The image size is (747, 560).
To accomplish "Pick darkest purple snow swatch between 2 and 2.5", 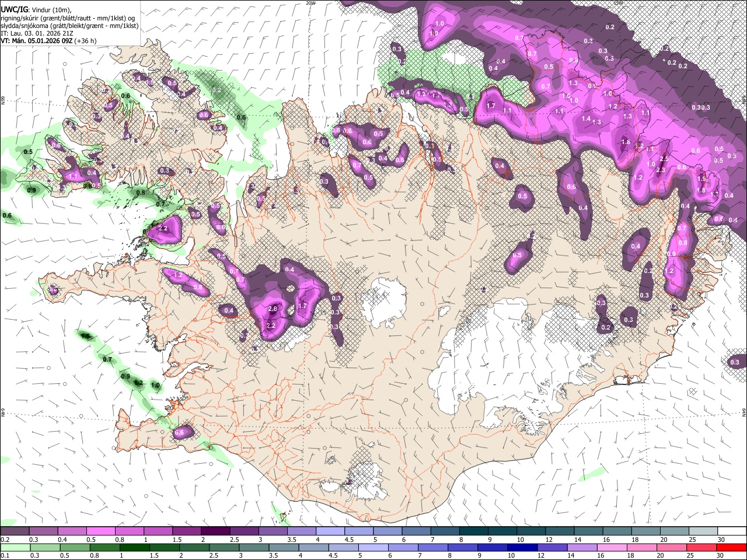I will [x=215, y=531].
